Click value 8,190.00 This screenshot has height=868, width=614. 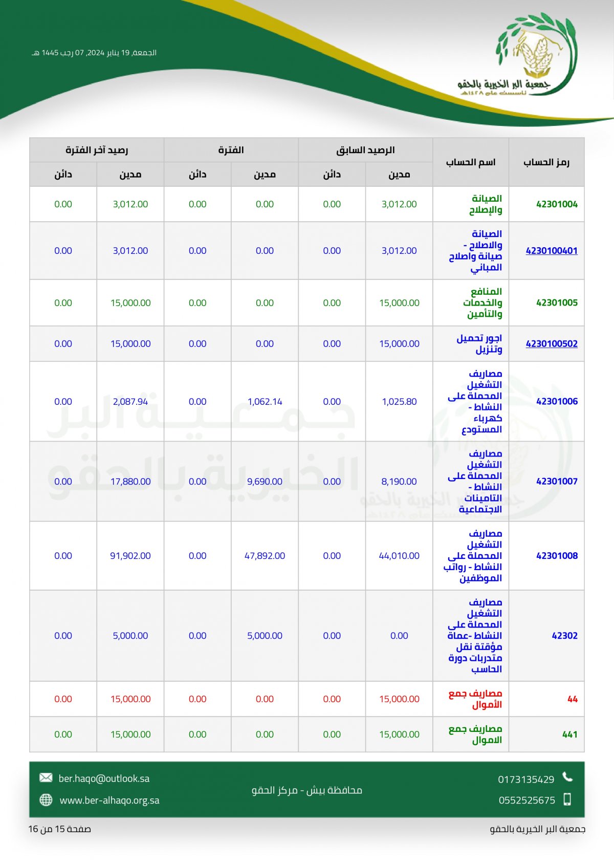[x=399, y=482]
